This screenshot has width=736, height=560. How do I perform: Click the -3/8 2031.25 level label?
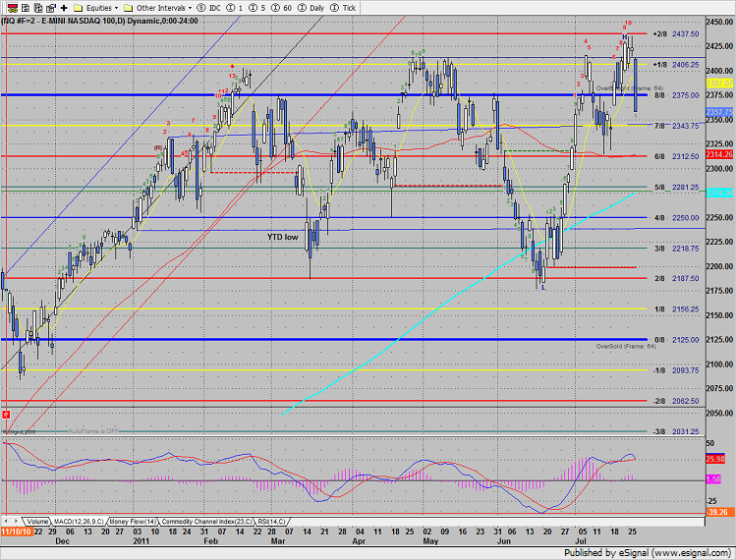click(675, 431)
